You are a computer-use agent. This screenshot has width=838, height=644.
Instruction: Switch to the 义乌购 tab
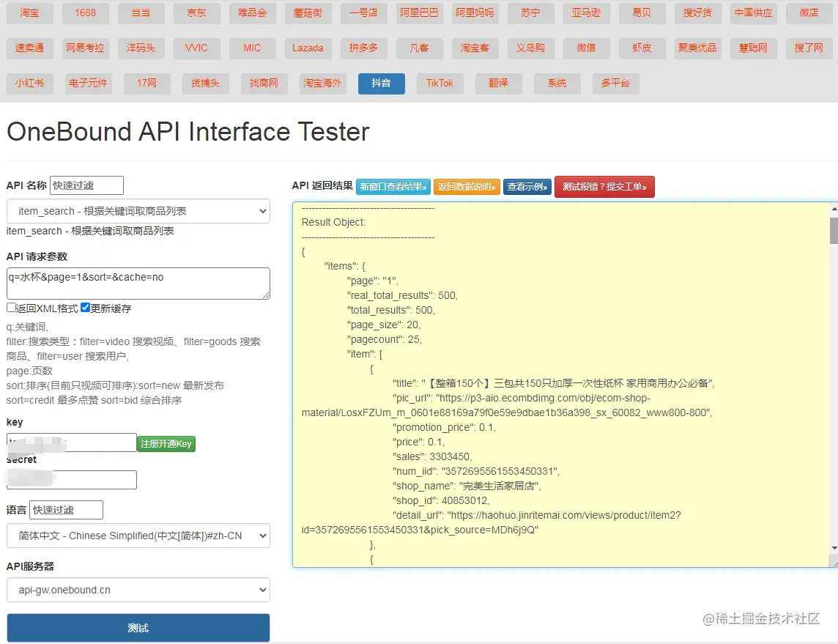[530, 48]
